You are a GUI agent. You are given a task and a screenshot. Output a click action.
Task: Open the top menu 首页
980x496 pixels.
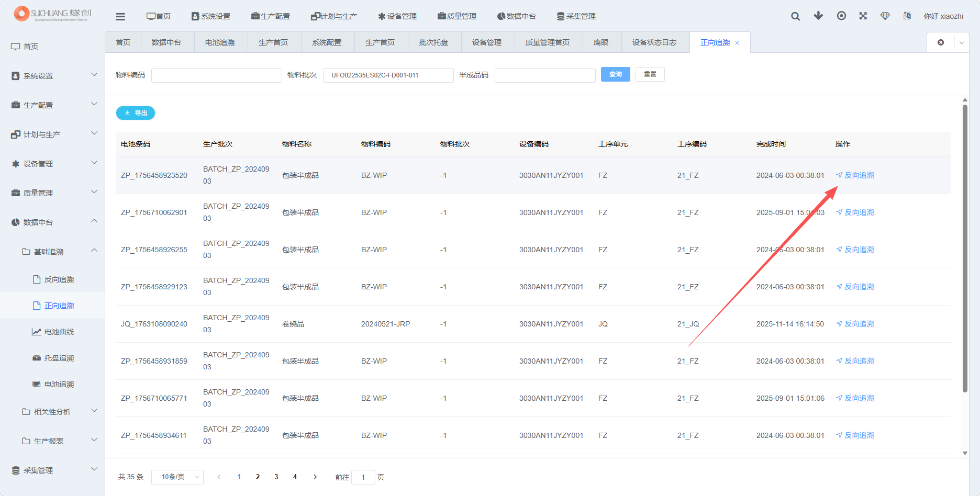click(159, 16)
